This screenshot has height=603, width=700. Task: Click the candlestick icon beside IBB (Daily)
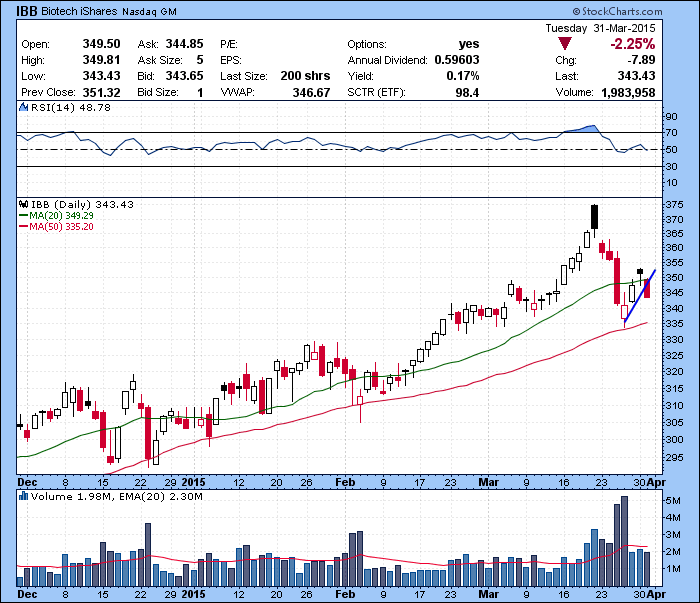pos(23,204)
